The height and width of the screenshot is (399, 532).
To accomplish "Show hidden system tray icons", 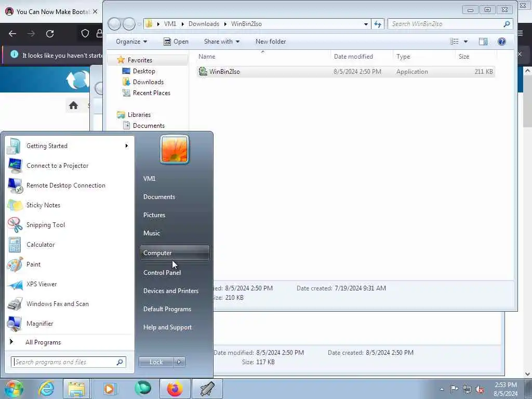I will (x=442, y=389).
